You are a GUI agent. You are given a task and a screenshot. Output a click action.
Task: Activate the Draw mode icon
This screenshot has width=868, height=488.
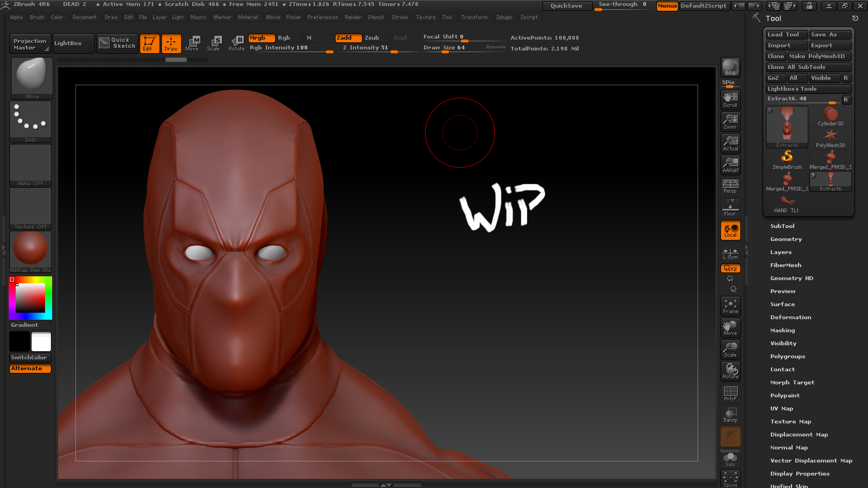pyautogui.click(x=171, y=43)
